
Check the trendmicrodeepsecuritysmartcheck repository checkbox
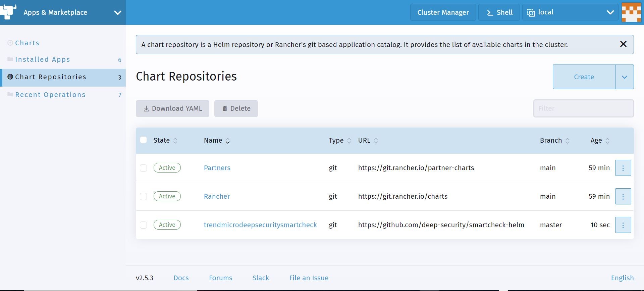click(143, 225)
